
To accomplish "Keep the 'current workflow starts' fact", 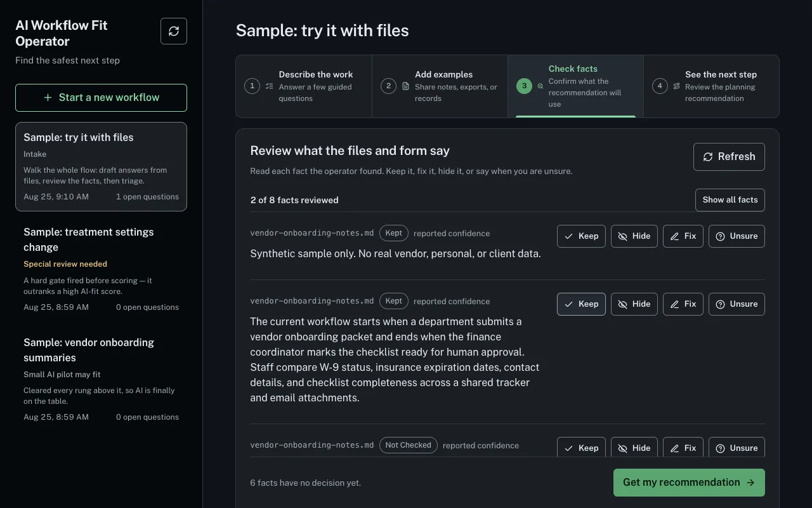I will 582,304.
